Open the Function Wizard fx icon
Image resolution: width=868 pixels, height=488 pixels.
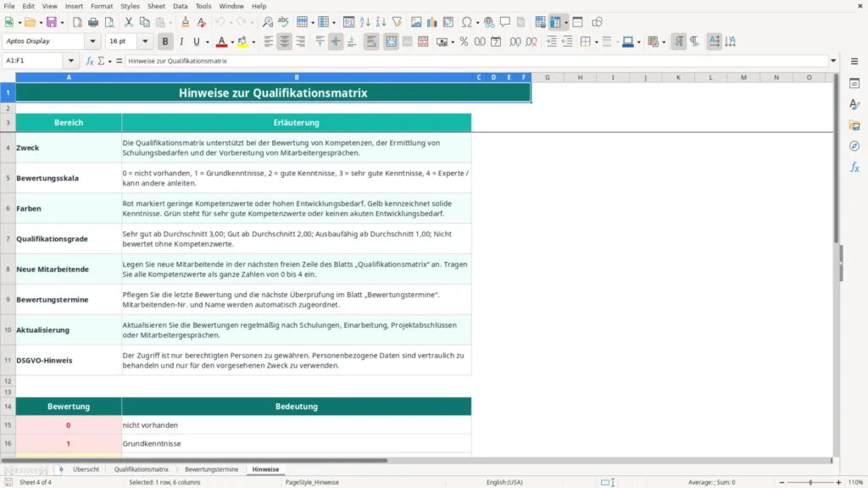coord(90,61)
